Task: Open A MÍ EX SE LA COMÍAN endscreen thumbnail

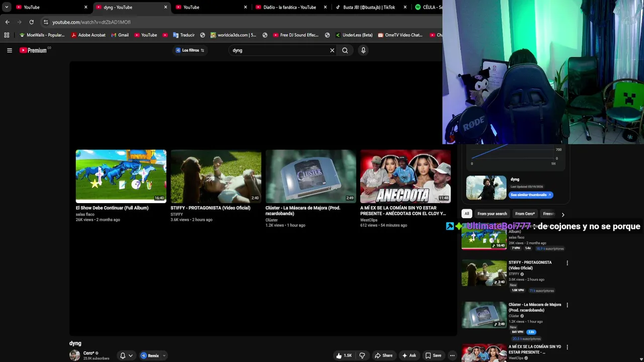Action: (406, 176)
